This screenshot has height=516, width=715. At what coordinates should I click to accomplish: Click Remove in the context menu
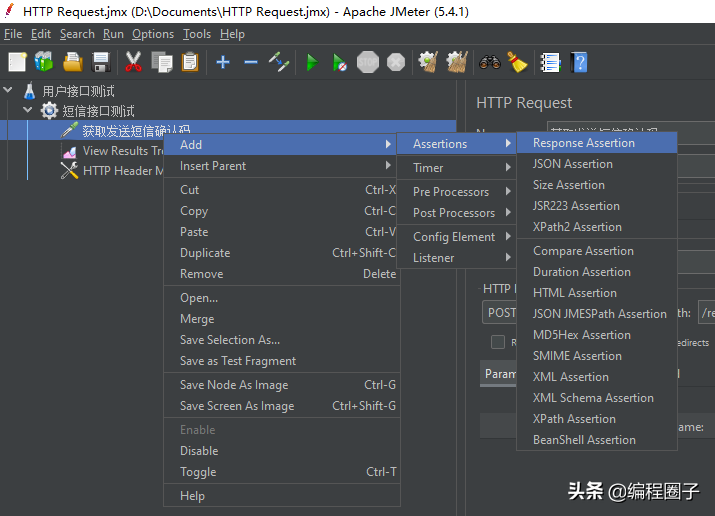pos(282,274)
